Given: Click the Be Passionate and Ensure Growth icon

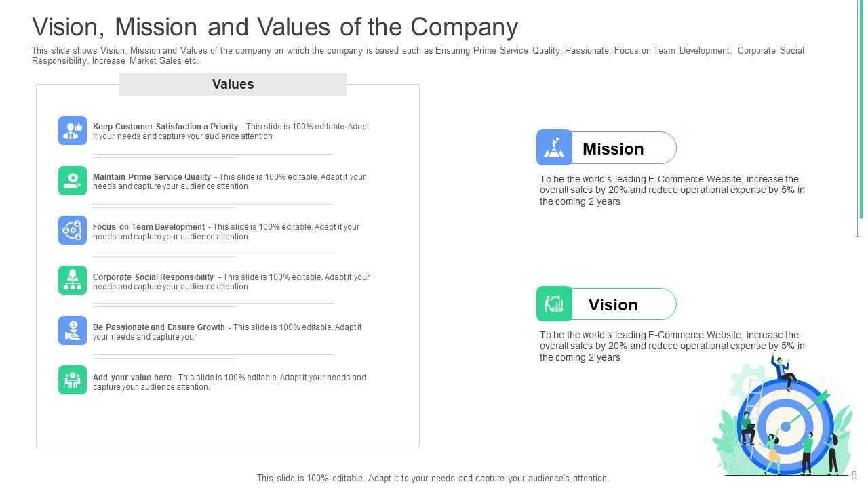Looking at the screenshot, I should (x=73, y=331).
